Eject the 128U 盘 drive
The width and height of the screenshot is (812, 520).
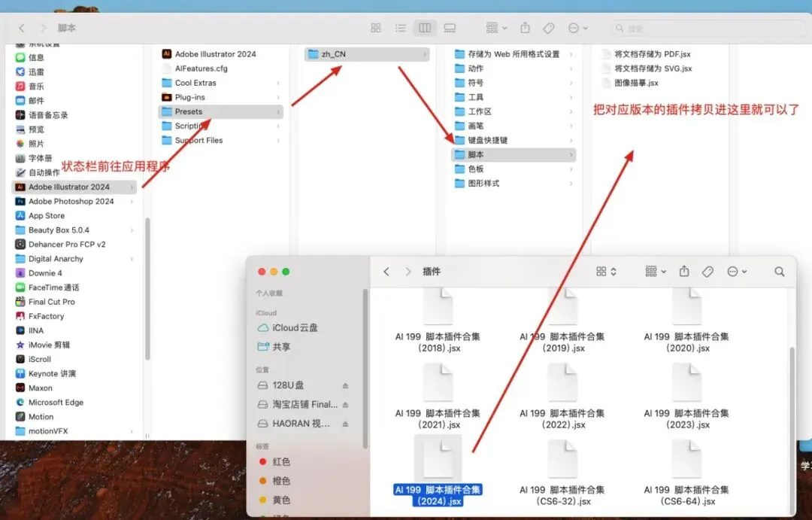345,385
